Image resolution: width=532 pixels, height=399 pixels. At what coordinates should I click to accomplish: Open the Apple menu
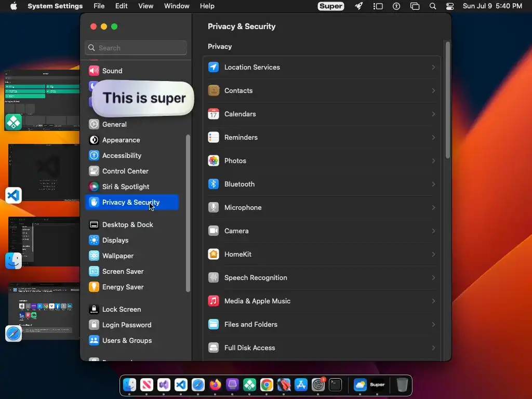14,6
